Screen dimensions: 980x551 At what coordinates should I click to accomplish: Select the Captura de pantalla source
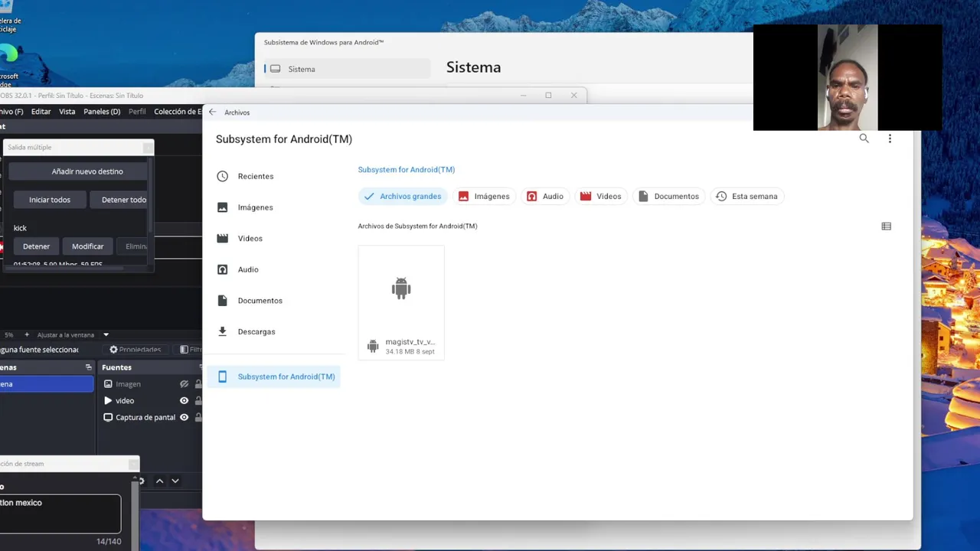150,417
